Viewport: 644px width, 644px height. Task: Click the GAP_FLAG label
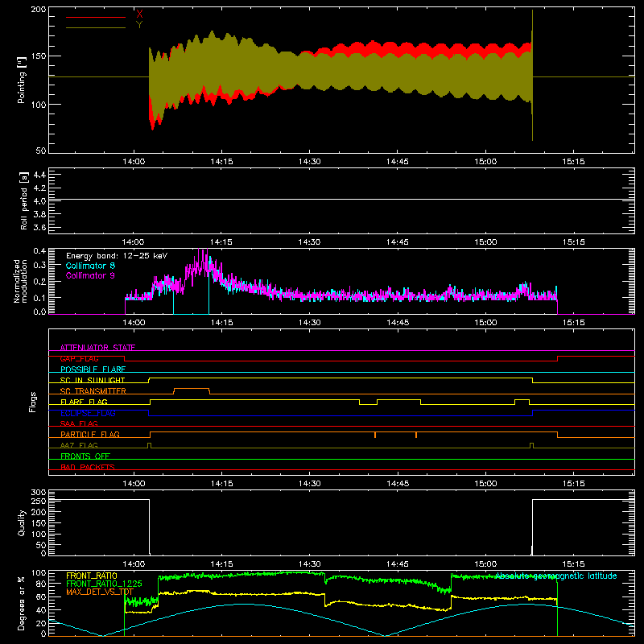79,358
